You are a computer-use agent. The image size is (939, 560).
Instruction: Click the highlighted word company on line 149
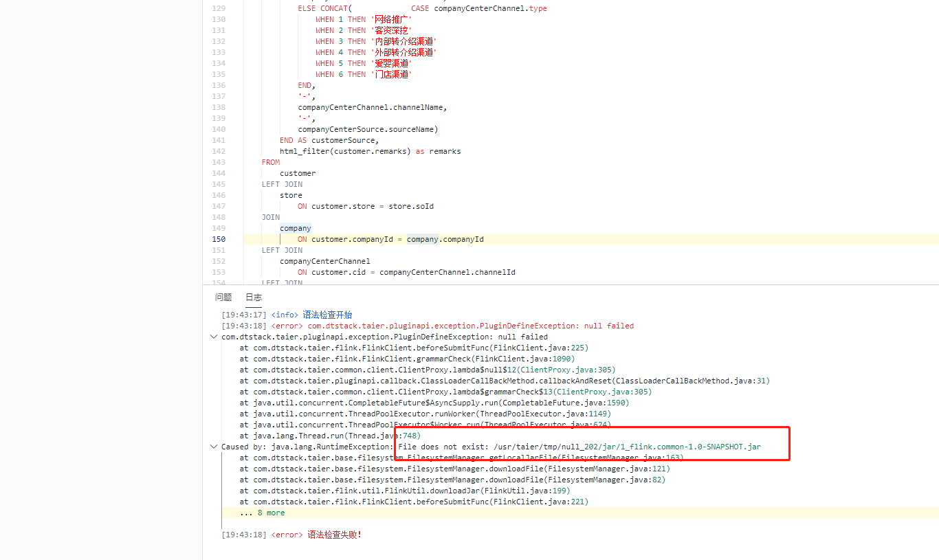click(x=295, y=227)
